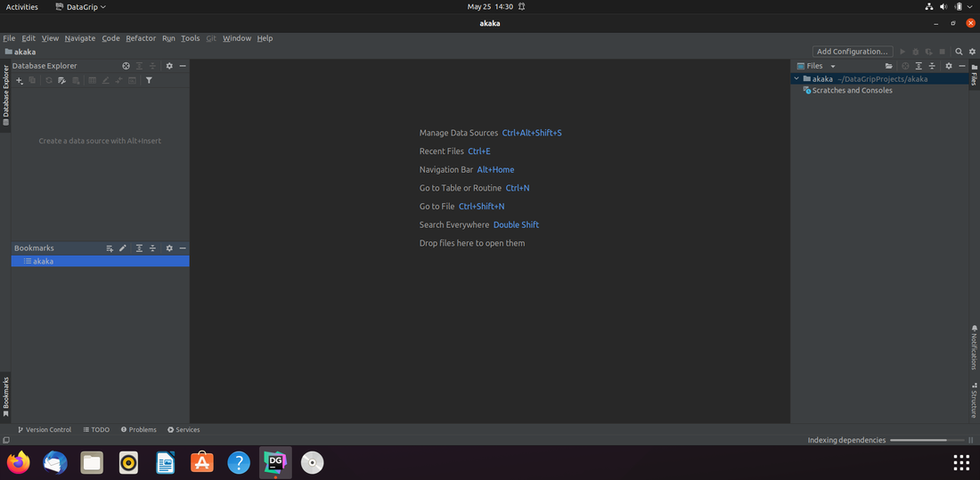The height and width of the screenshot is (480, 980).
Task: Toggle Files vertical tab on right edge
Action: click(974, 75)
